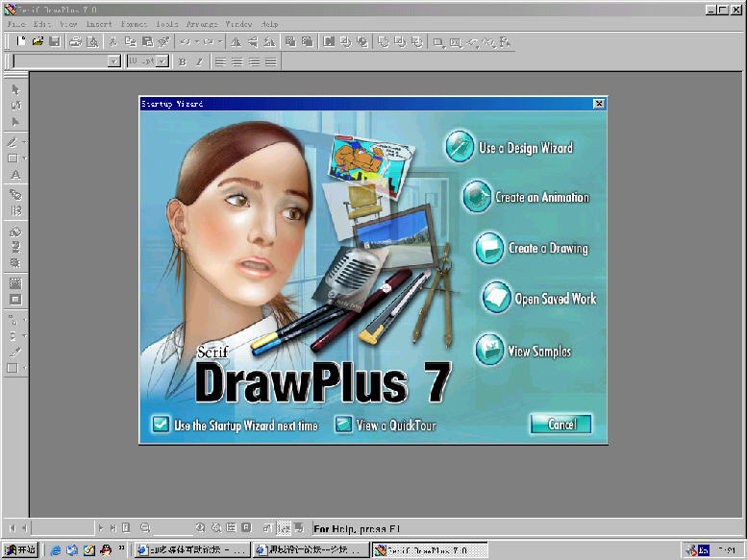The height and width of the screenshot is (560, 747).
Task: Select the Pointer tool in the left toolbox
Action: [15, 89]
